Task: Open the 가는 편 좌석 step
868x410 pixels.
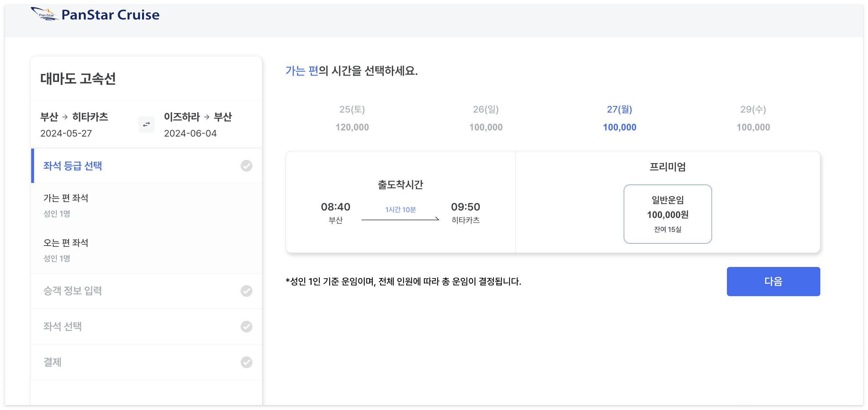Action: tap(66, 198)
